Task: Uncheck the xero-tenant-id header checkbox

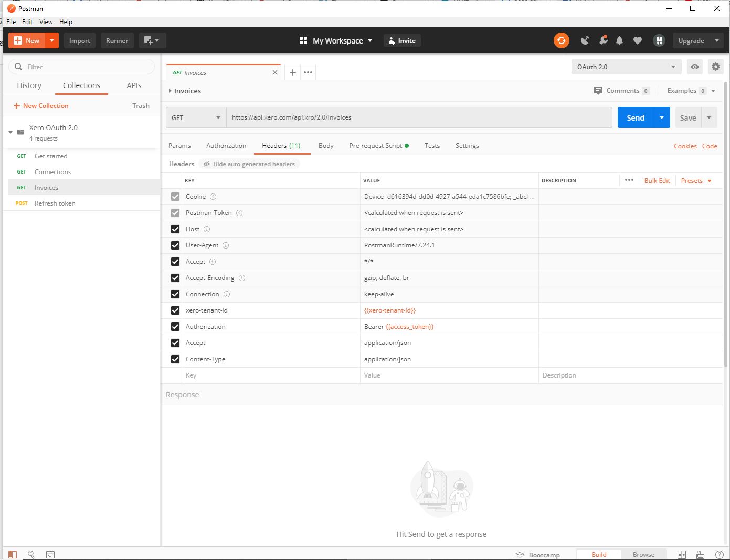Action: (175, 310)
